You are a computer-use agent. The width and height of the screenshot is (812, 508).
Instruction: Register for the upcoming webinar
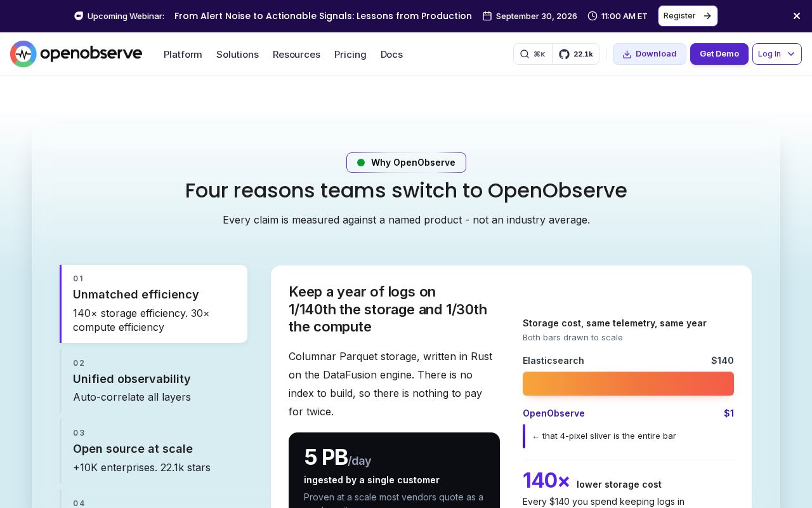pos(688,16)
